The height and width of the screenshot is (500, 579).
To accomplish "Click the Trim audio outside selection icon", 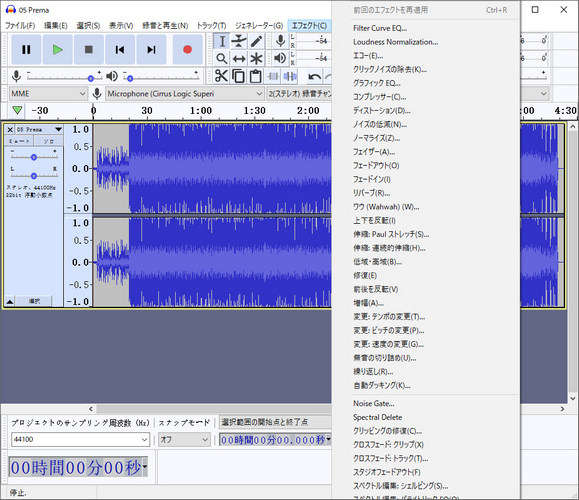I will click(273, 76).
